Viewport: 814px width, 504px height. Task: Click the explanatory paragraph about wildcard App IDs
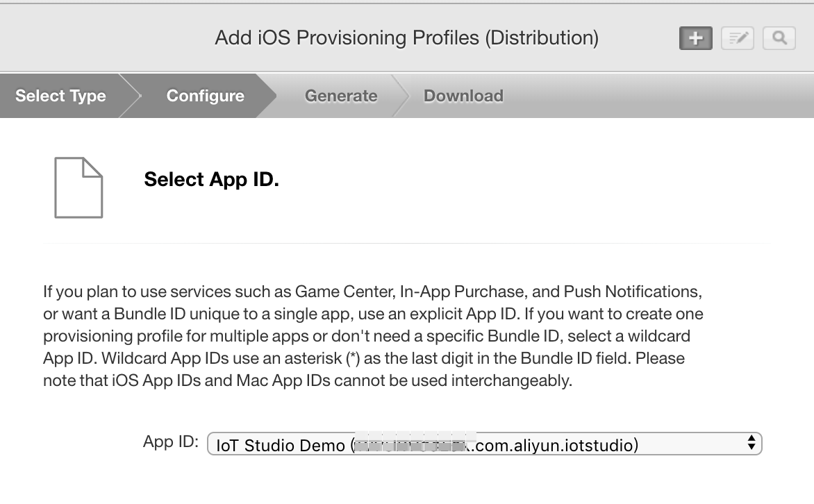pos(373,336)
